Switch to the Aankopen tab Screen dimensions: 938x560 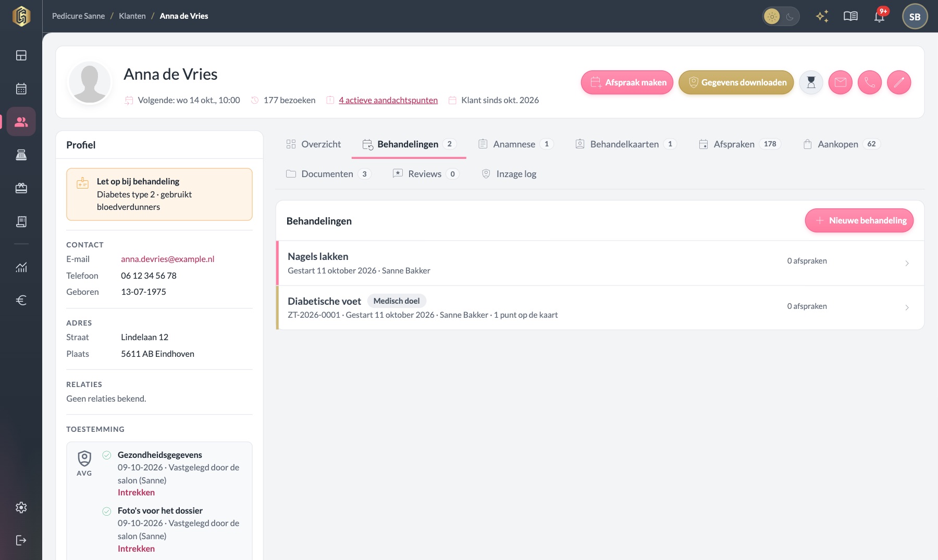coord(842,144)
